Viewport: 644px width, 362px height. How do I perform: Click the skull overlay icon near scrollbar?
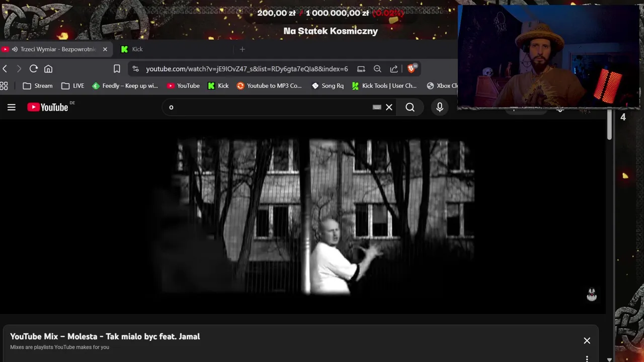tap(592, 295)
